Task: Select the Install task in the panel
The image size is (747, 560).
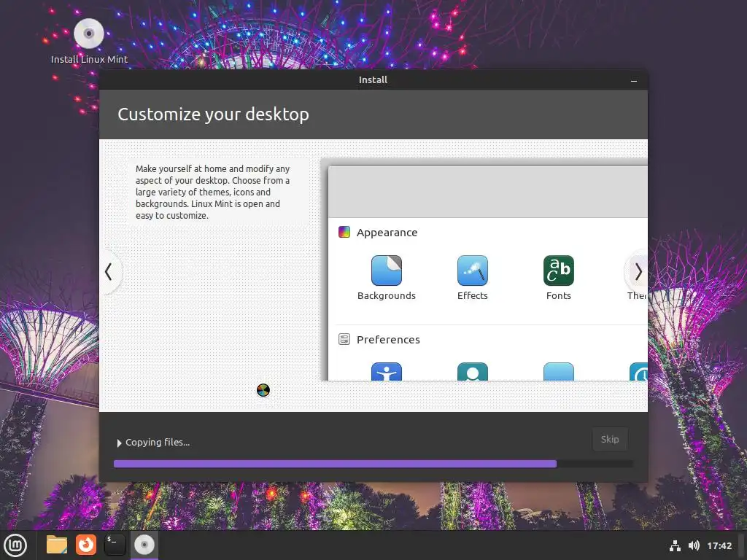Action: coord(144,545)
